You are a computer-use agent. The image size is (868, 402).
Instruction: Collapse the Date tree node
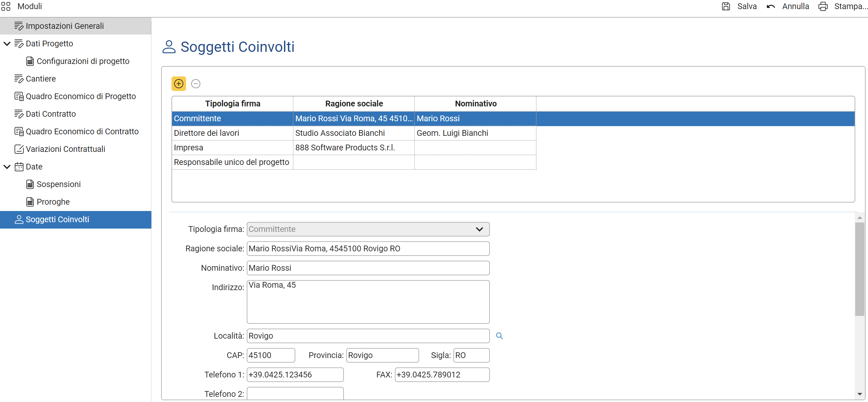click(x=7, y=167)
